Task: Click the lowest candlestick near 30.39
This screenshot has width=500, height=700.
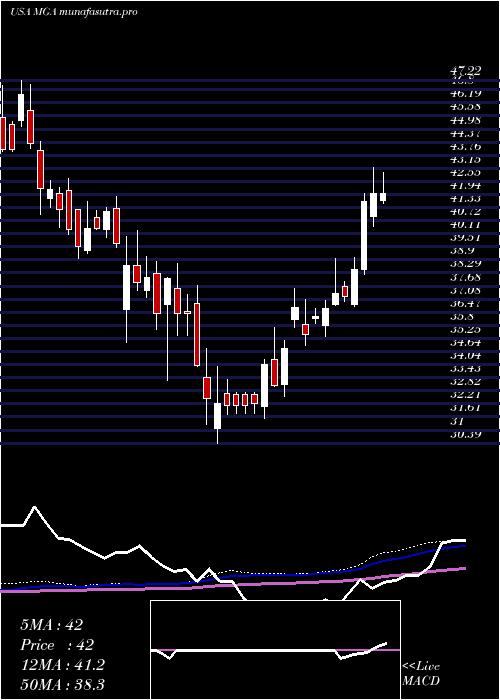Action: [x=217, y=416]
